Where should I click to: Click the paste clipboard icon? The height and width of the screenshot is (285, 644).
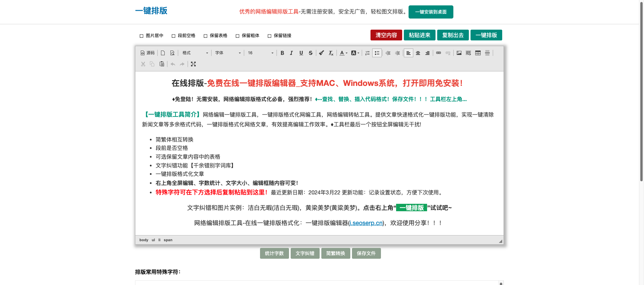(x=162, y=64)
